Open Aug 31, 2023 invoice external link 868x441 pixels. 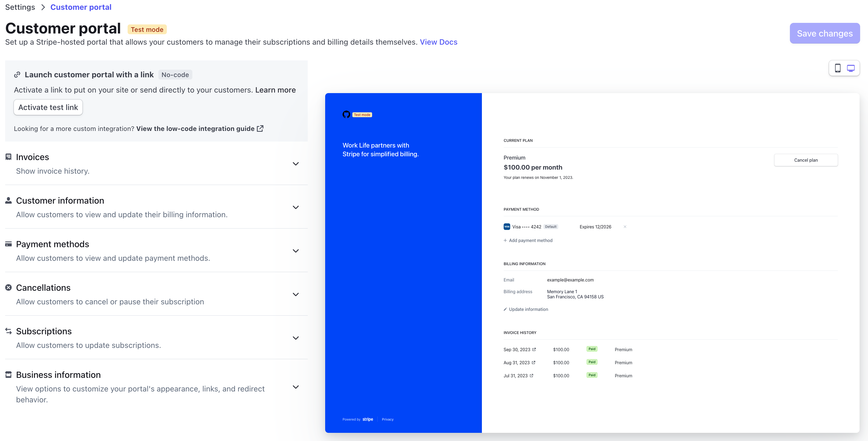point(533,362)
